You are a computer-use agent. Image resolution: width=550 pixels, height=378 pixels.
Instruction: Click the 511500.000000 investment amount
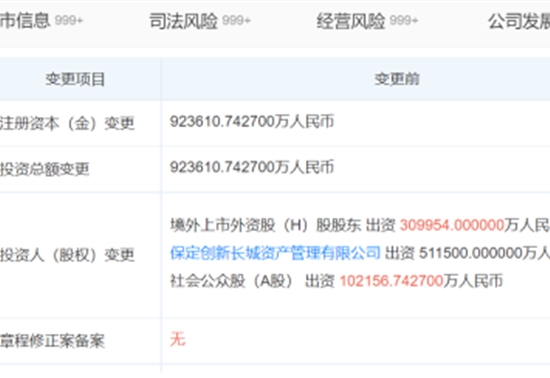(471, 253)
